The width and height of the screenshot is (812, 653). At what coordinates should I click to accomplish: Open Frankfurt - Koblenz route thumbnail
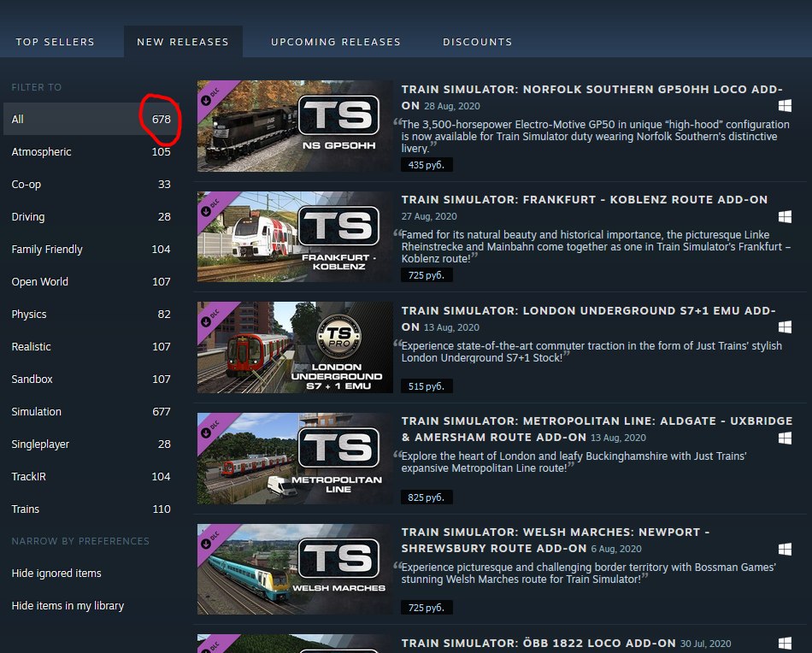pyautogui.click(x=295, y=237)
